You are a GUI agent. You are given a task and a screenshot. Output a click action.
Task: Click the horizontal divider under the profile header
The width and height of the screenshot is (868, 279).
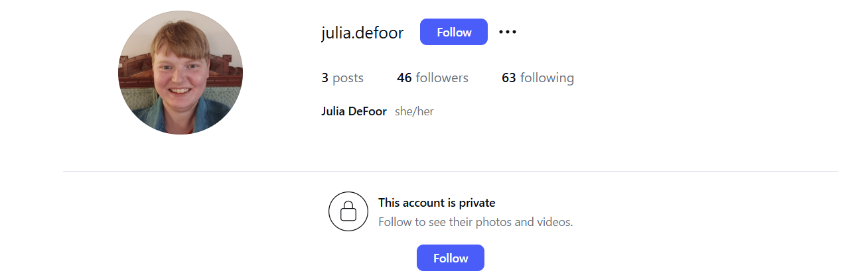[x=451, y=171]
